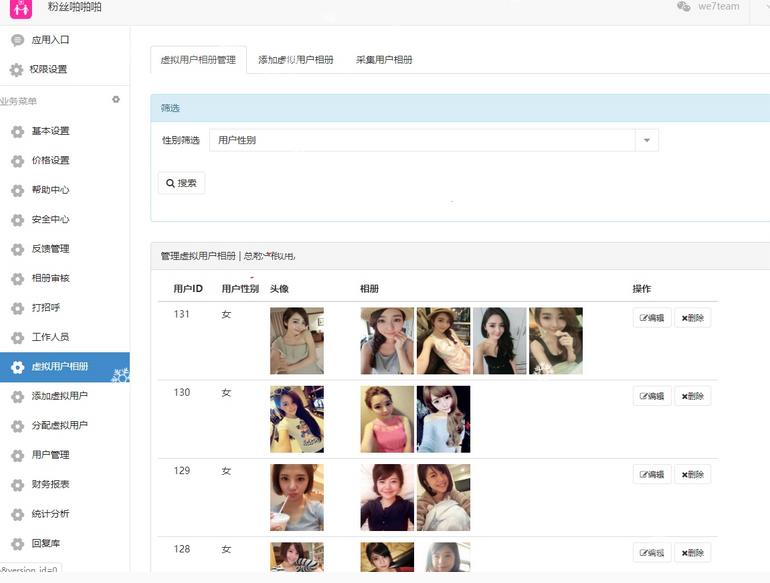
Task: Select 虚拟用户相册 in sidebar
Action: (65, 367)
